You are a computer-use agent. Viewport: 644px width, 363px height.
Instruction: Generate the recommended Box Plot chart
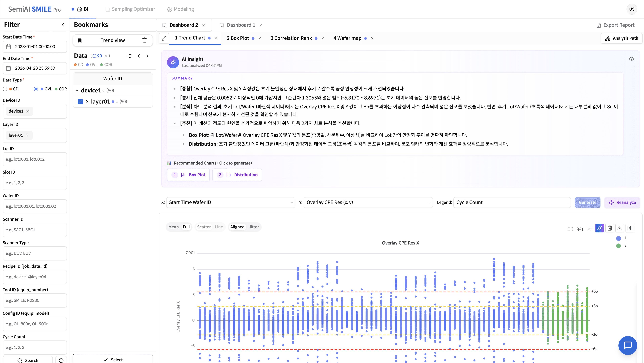click(x=188, y=175)
